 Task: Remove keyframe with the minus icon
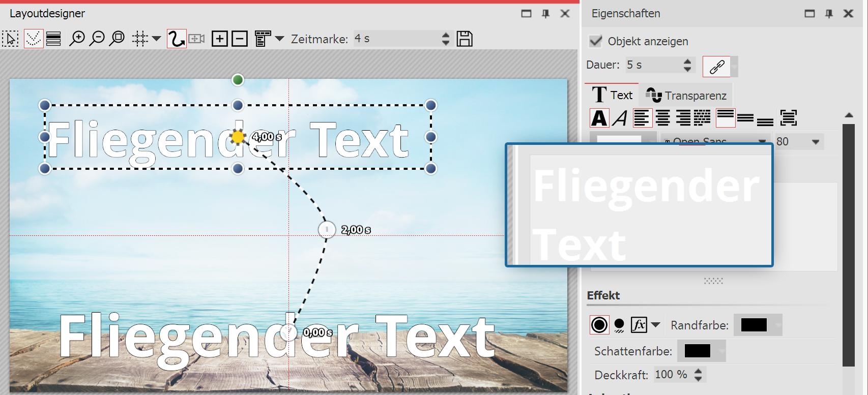(x=240, y=39)
